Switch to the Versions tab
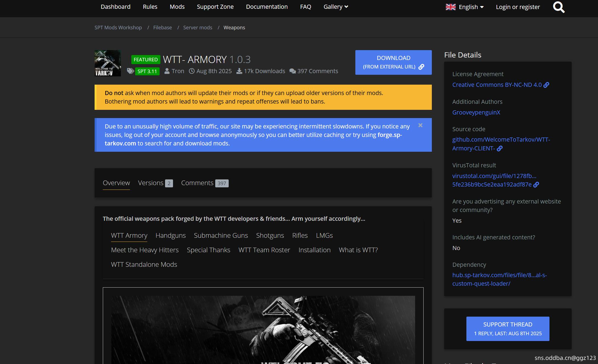The height and width of the screenshot is (364, 598). (155, 183)
